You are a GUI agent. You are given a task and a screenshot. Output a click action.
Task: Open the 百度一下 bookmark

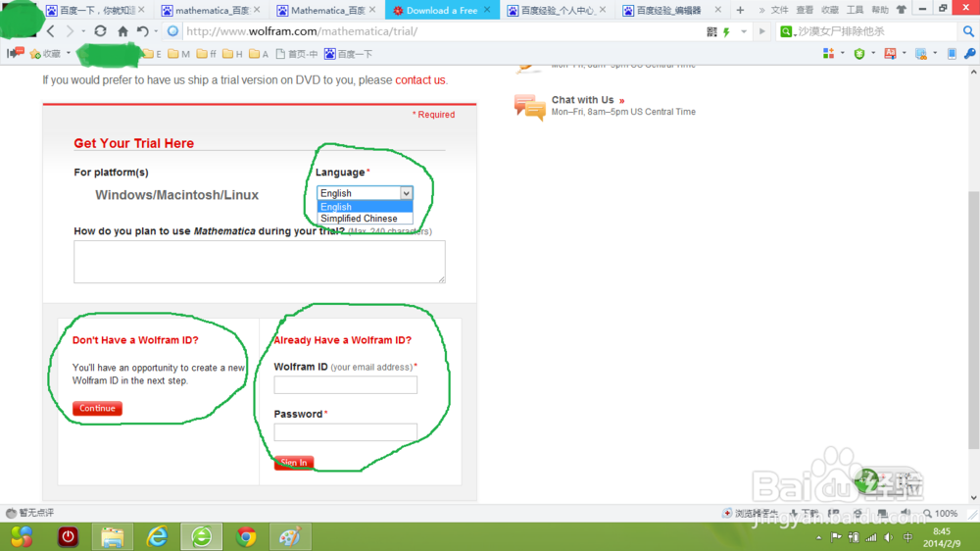[x=348, y=54]
